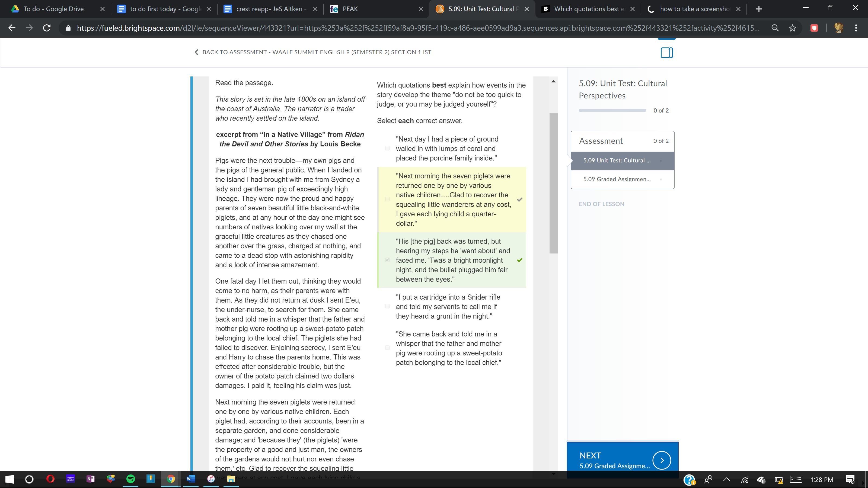Image resolution: width=868 pixels, height=488 pixels.
Task: Click the browser reload icon
Action: (x=47, y=28)
